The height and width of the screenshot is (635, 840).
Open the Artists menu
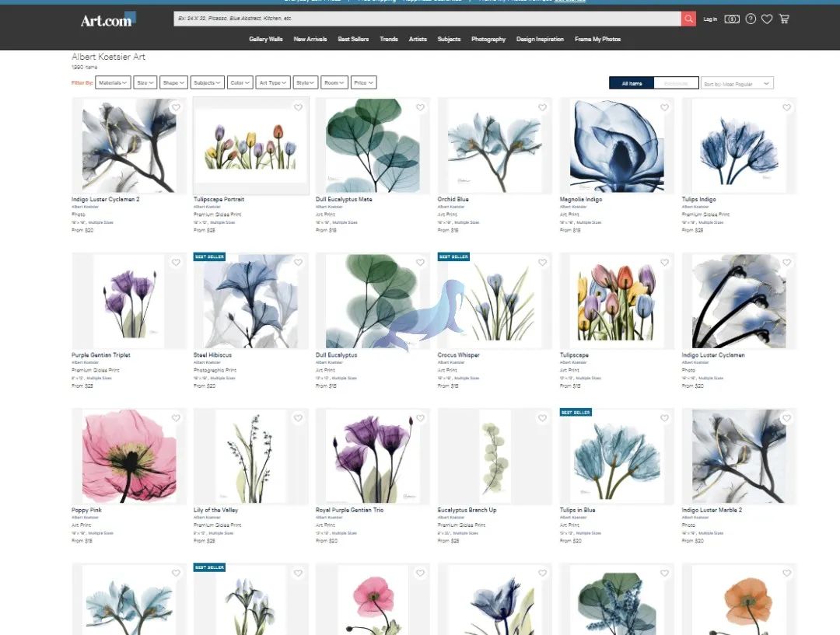pyautogui.click(x=418, y=39)
